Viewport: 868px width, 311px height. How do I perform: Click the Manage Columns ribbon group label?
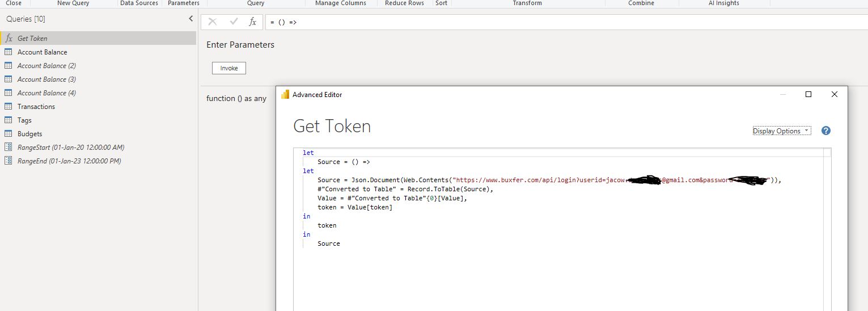point(341,3)
